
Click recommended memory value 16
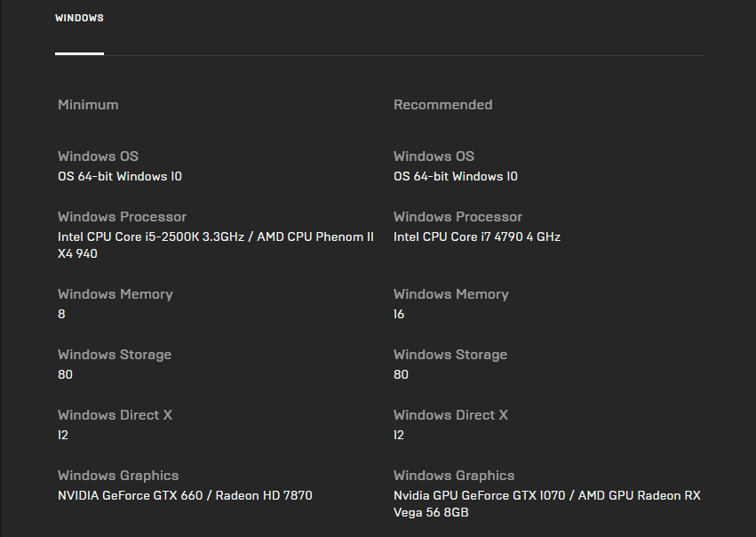pos(399,314)
